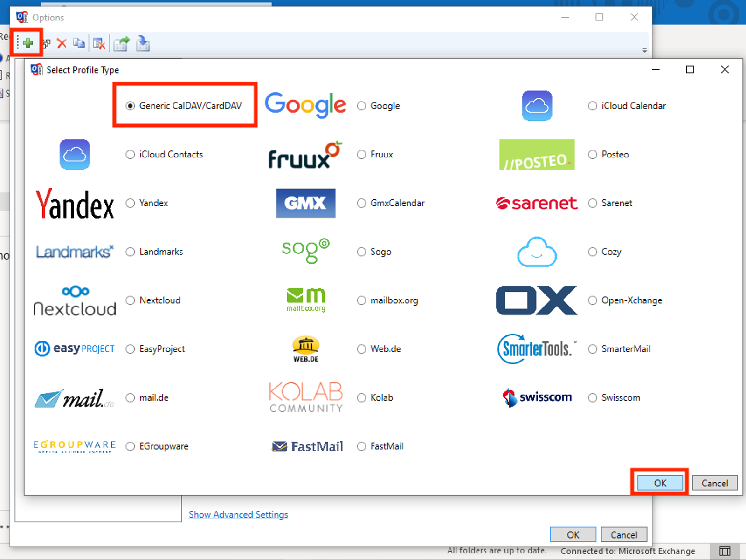Click the iCloud Contacts cloud logo
The height and width of the screenshot is (560, 746).
(x=75, y=154)
